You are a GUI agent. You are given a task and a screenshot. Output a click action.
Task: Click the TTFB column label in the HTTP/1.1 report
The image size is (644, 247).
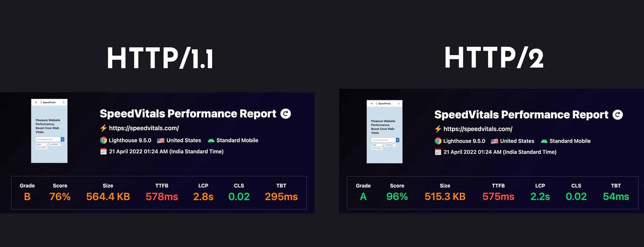click(x=162, y=186)
